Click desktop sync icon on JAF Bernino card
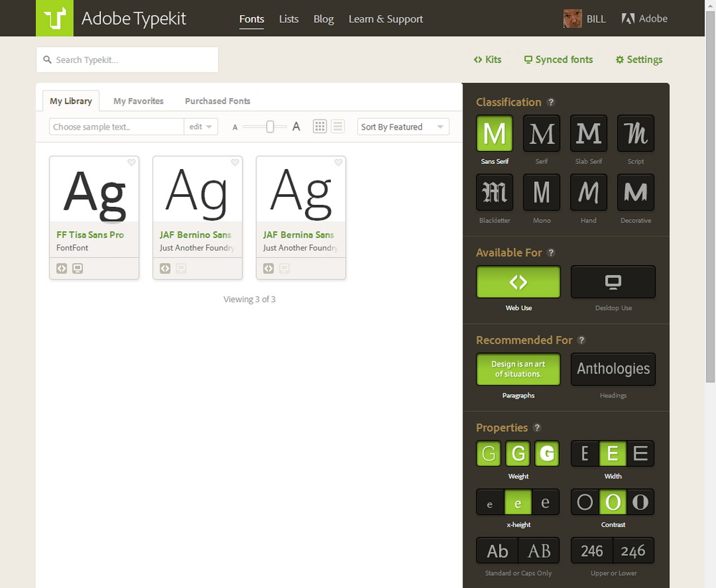Image resolution: width=716 pixels, height=588 pixels. click(181, 269)
